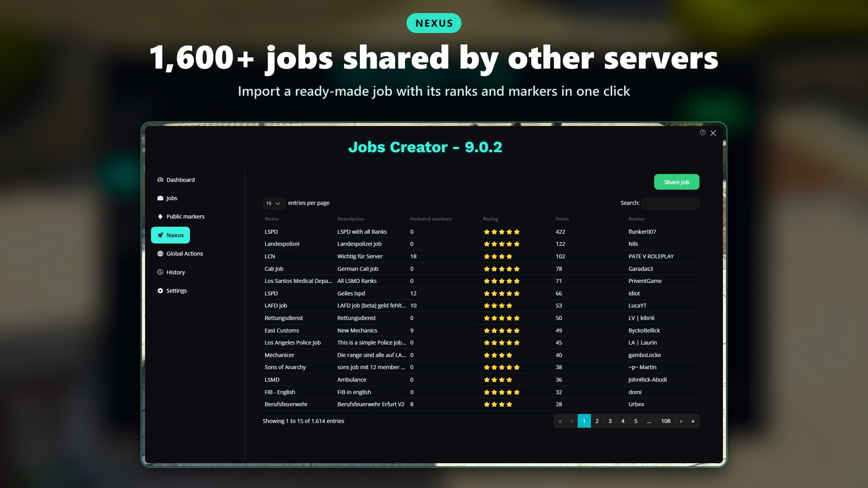Open the History section
Viewport: 868px width, 488px height.
(171, 272)
